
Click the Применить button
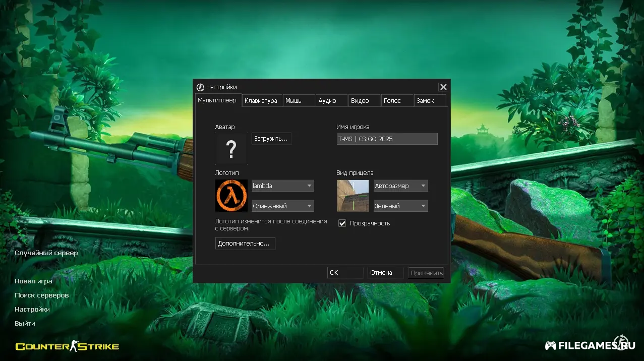426,273
